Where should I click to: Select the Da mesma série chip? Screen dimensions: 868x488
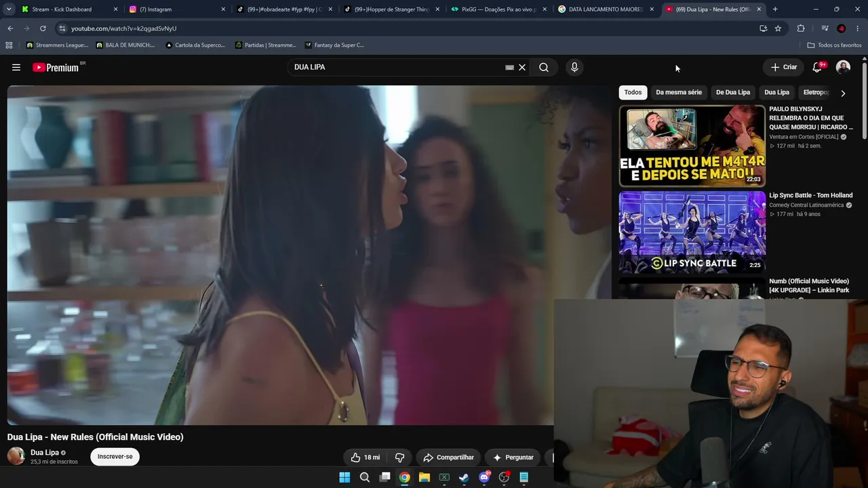(679, 92)
